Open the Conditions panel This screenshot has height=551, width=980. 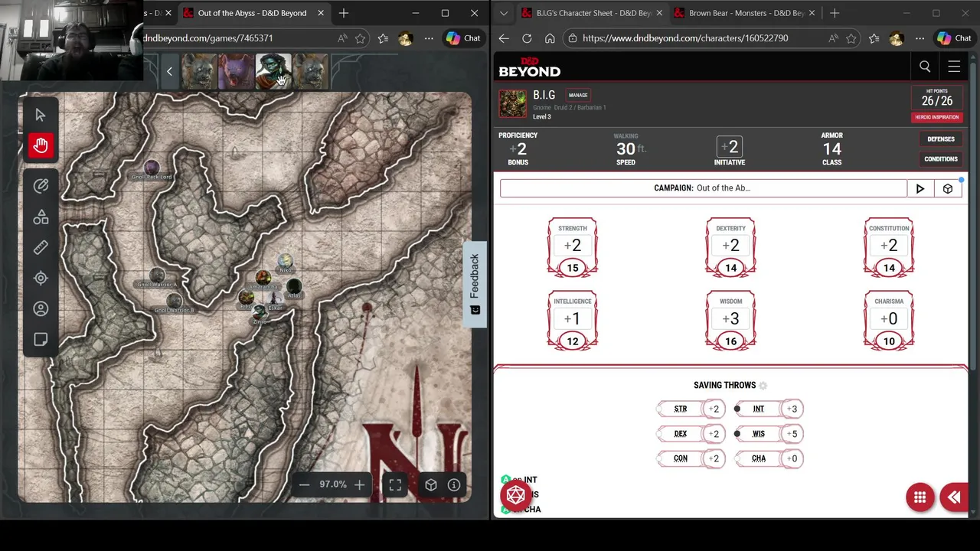(x=941, y=159)
